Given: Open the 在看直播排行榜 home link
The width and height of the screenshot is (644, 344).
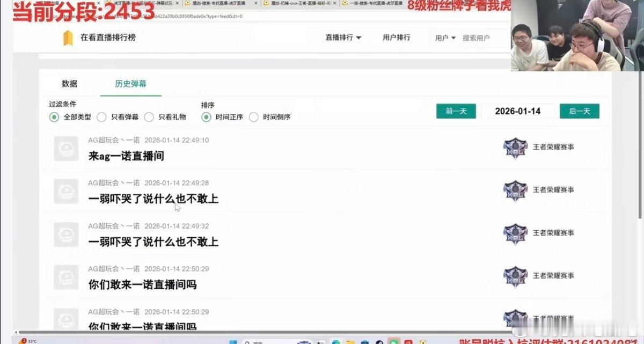Looking at the screenshot, I should [108, 38].
